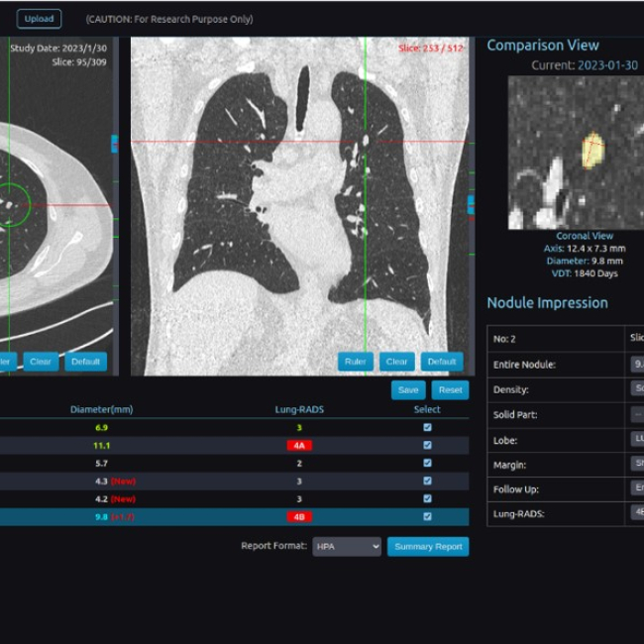Click the Upload button

pos(39,19)
